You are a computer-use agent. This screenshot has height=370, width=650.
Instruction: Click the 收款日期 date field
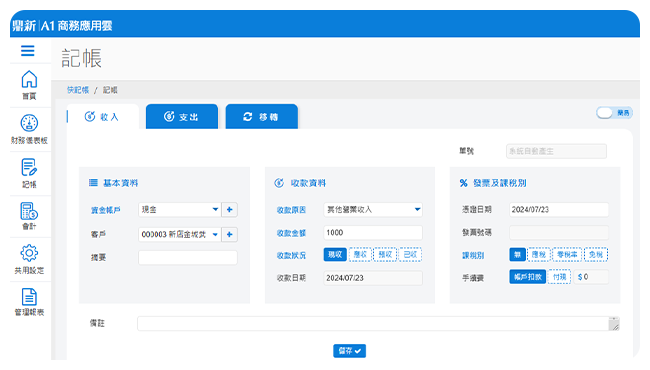pos(373,278)
